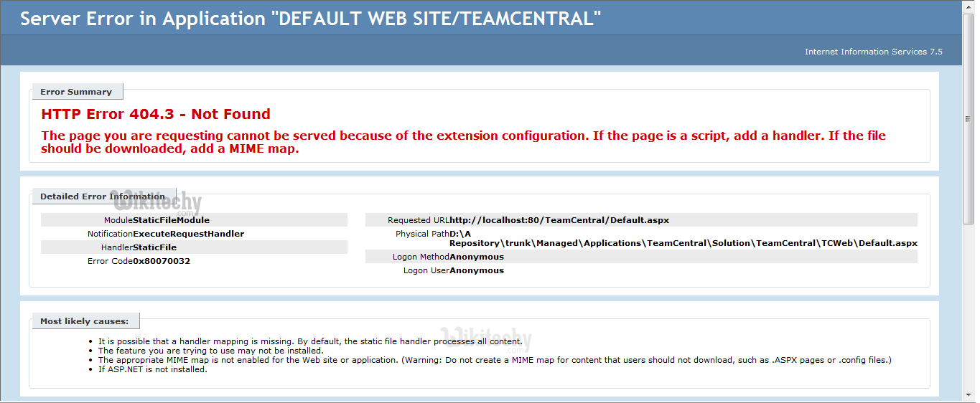Click the Internet Information Services 7.5 text

pyautogui.click(x=874, y=52)
